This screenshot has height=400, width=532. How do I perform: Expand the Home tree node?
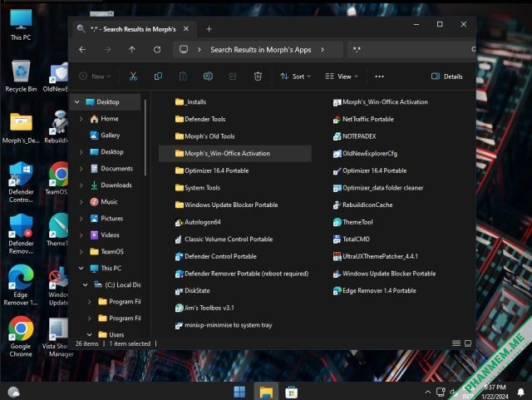click(x=81, y=119)
